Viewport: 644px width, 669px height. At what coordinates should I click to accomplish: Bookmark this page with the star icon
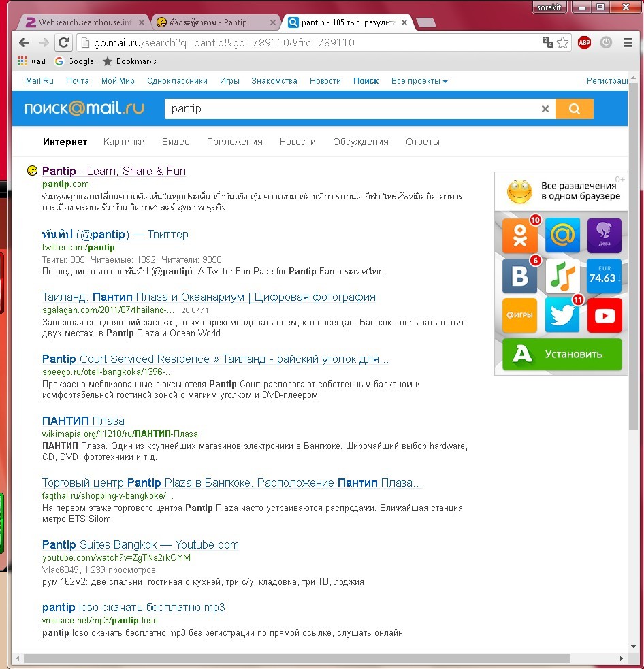coord(563,42)
